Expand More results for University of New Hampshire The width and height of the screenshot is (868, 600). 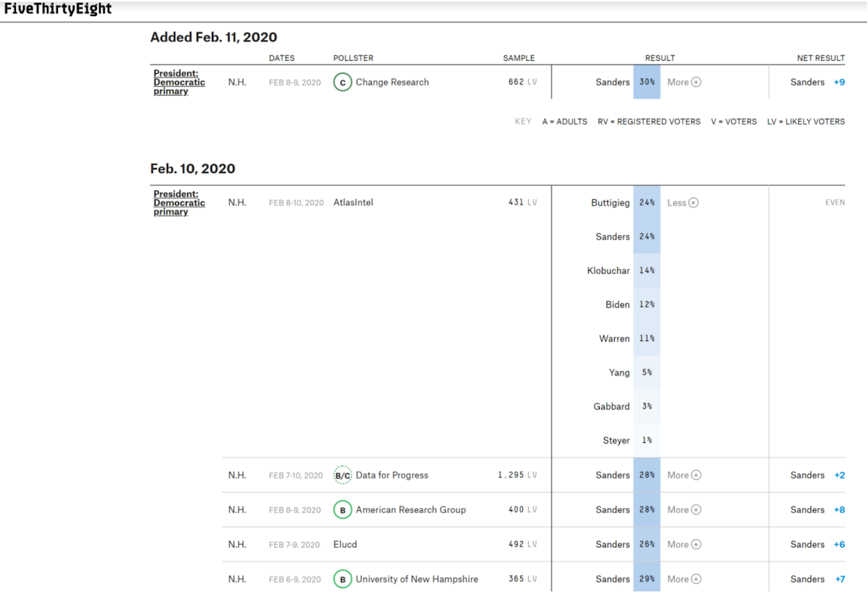(x=684, y=579)
